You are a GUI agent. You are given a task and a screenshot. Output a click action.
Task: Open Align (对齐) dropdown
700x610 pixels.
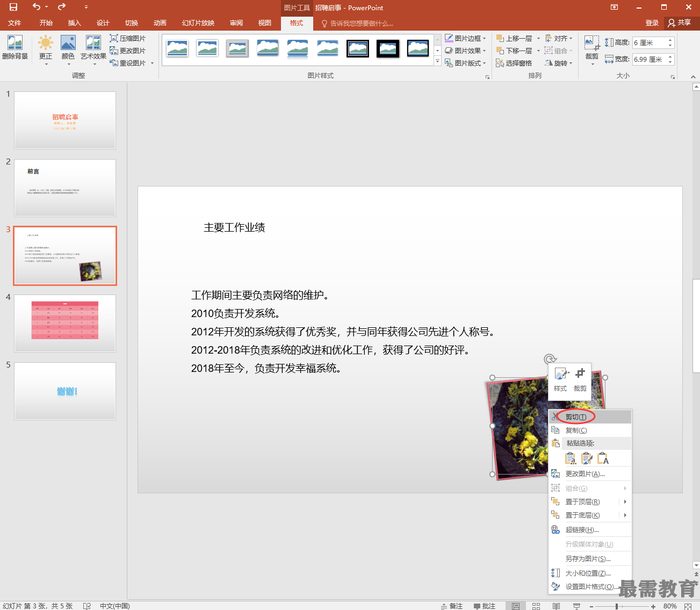point(559,38)
